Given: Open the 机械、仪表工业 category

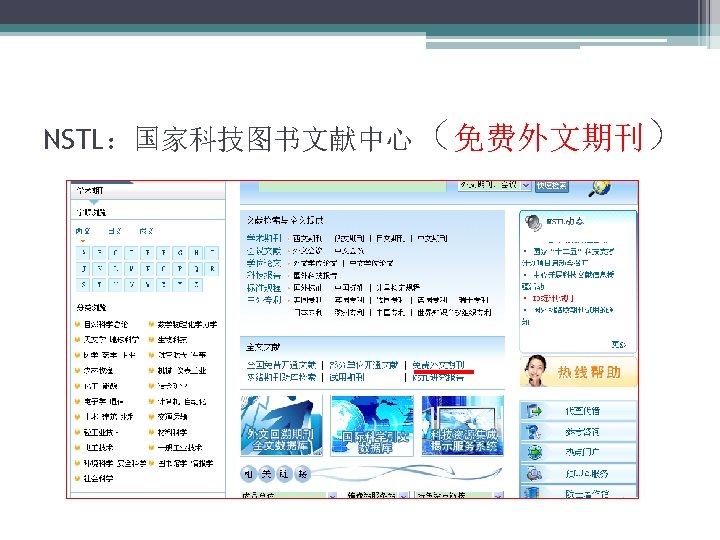Looking at the screenshot, I should click(182, 370).
